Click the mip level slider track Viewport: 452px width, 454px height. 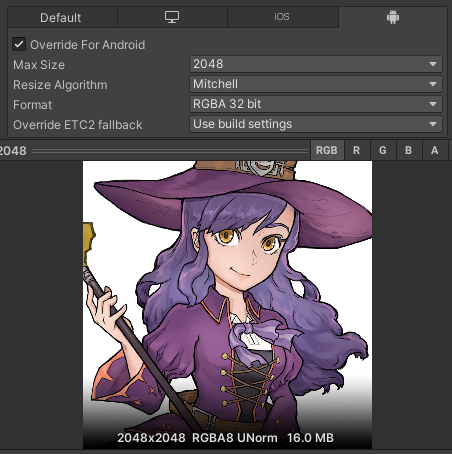[170, 151]
